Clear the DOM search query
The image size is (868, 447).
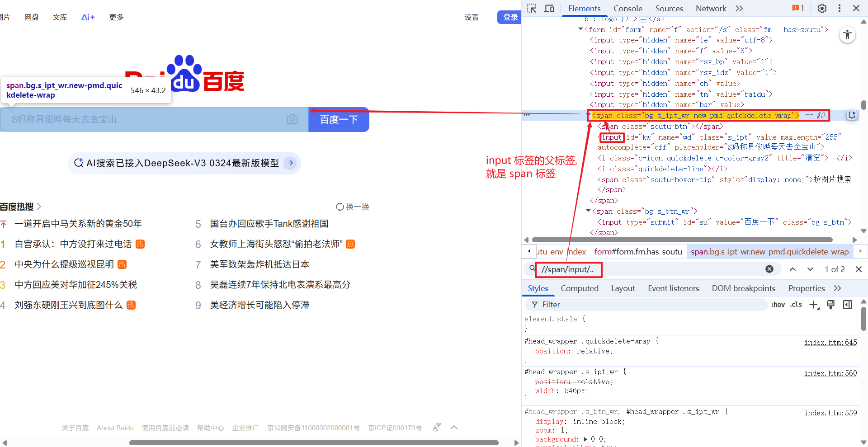769,269
